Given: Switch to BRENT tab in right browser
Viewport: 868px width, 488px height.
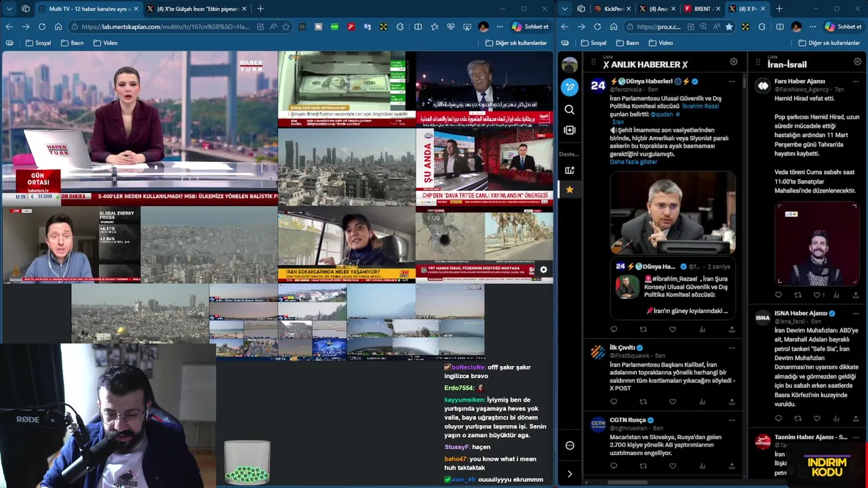Looking at the screenshot, I should (703, 9).
